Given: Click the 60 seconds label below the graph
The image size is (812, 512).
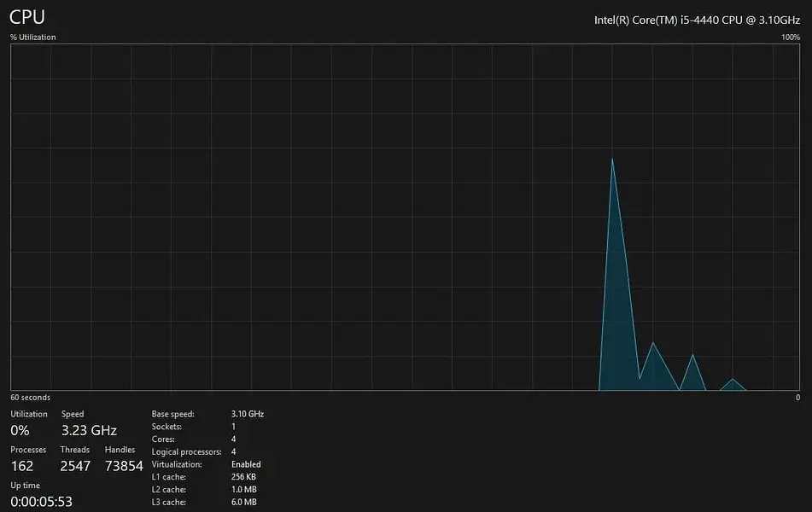Looking at the screenshot, I should 30,398.
